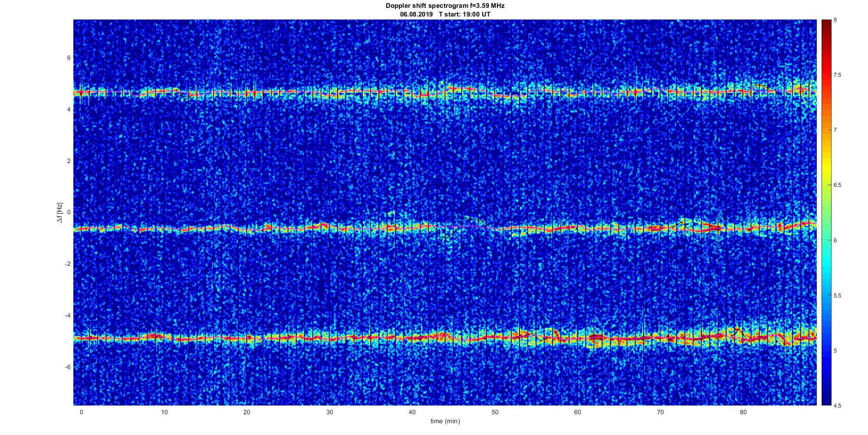
Task: Click the colorbar tick label '7'
Action: [x=835, y=130]
